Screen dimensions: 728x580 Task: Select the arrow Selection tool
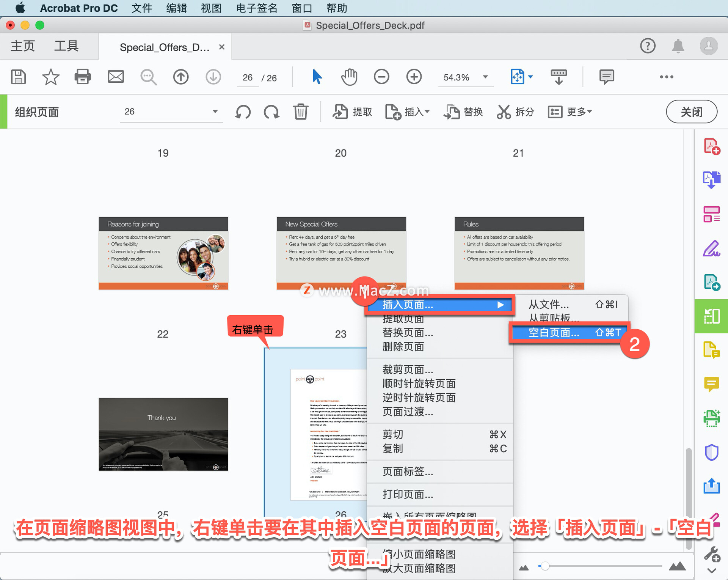click(317, 77)
